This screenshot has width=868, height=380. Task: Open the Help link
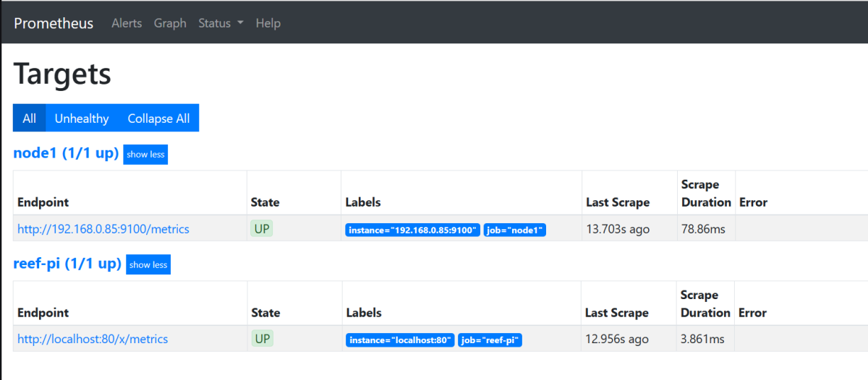268,23
